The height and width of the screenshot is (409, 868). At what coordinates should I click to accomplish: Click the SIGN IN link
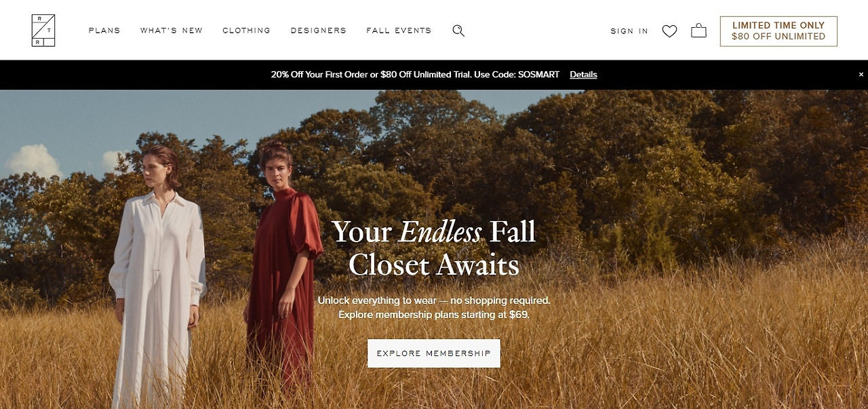[629, 31]
